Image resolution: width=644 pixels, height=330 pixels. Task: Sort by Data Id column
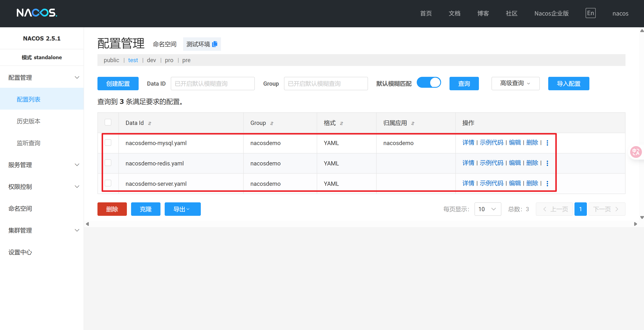point(150,123)
